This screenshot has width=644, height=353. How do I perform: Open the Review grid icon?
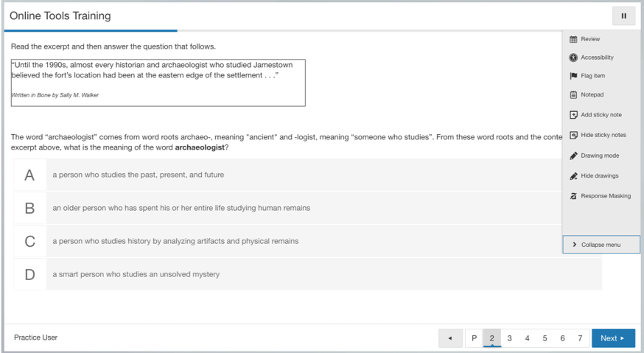click(573, 39)
